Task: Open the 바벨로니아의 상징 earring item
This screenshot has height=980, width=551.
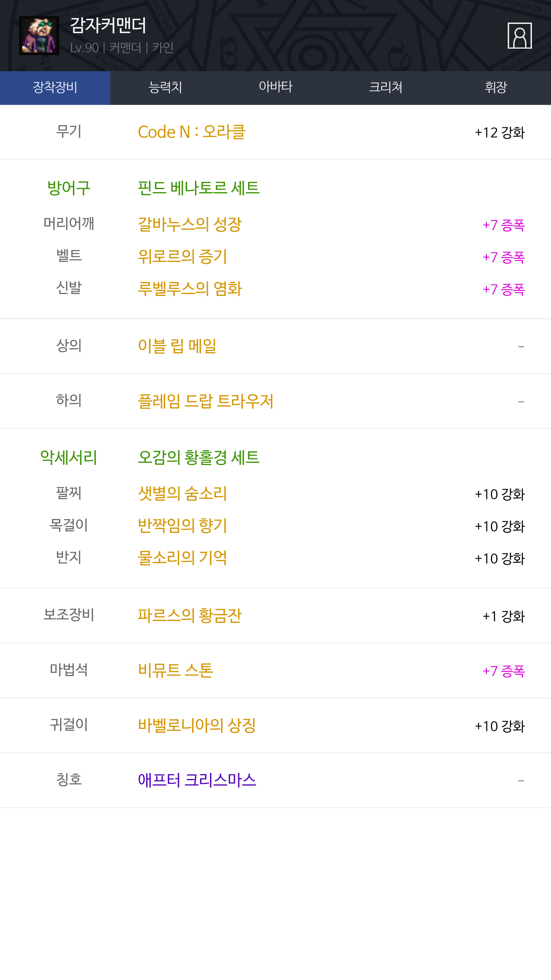Action: (x=197, y=725)
